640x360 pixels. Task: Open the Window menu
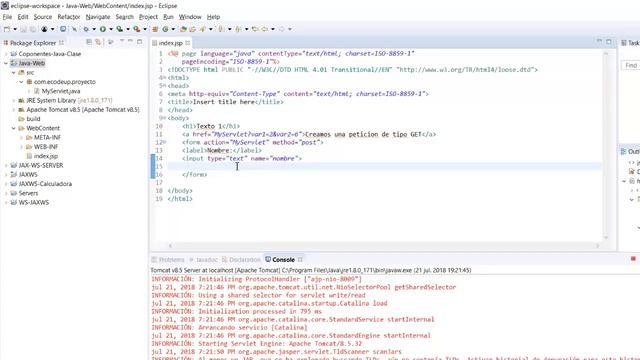pyautogui.click(x=190, y=17)
